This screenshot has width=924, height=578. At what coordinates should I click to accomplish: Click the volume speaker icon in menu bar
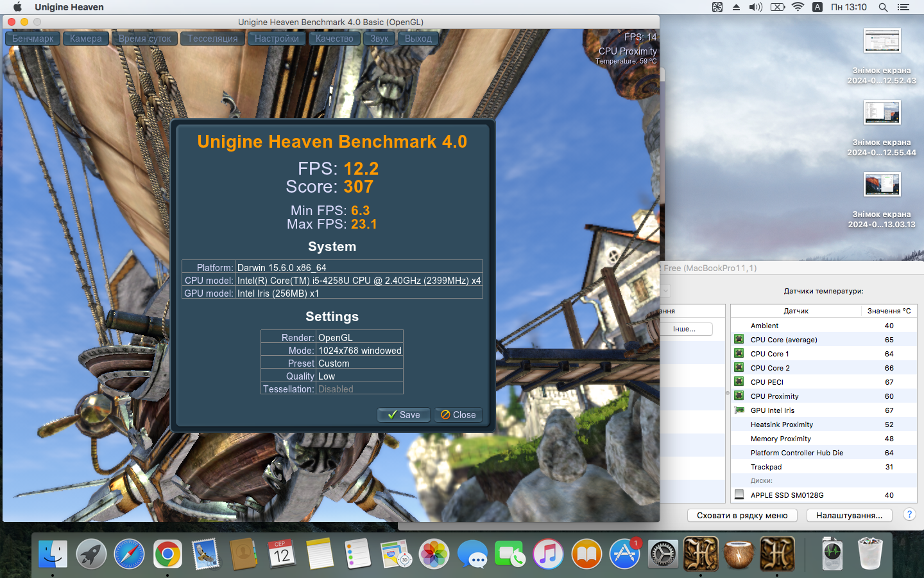coord(756,7)
